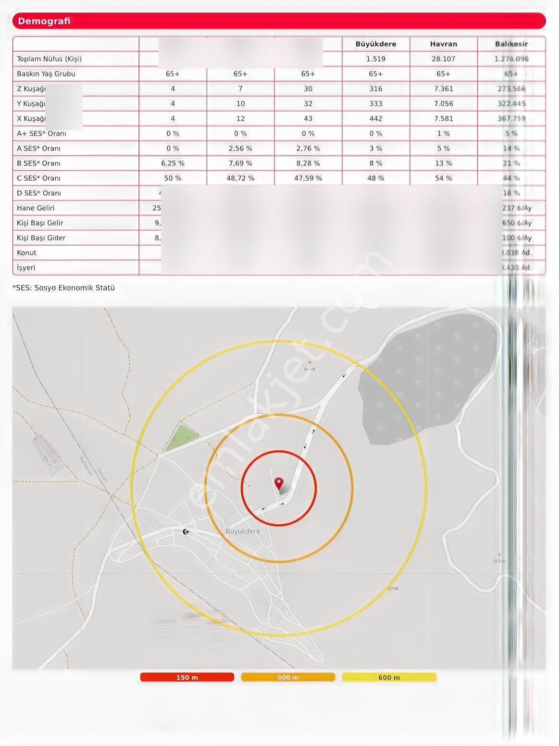
Task: Click the mosque crescent icon on the map
Action: click(186, 531)
